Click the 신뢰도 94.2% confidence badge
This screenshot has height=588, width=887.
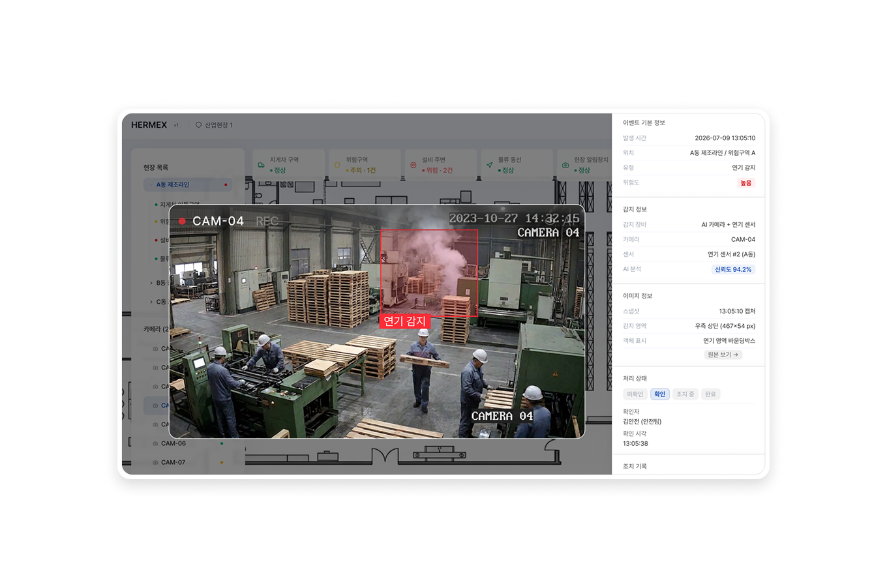(733, 269)
